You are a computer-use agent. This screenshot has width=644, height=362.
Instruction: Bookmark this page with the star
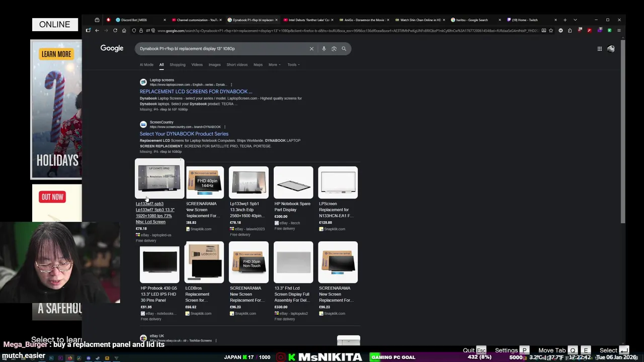pos(551,31)
